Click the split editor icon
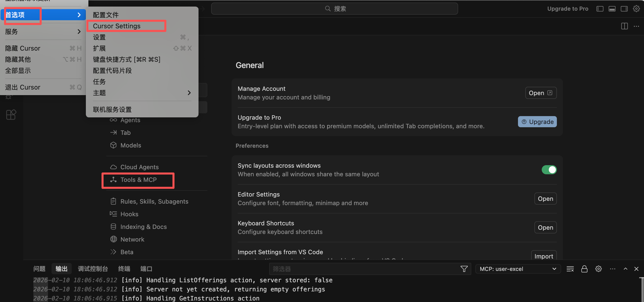The width and height of the screenshot is (644, 302). click(624, 26)
